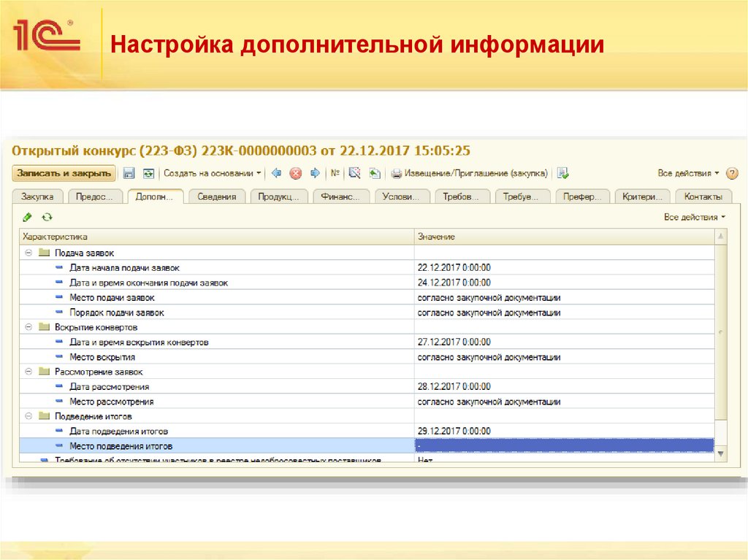Image resolution: width=748 pixels, height=560 pixels.
Task: Select the Дата подведения итогов row
Action: tap(117, 430)
